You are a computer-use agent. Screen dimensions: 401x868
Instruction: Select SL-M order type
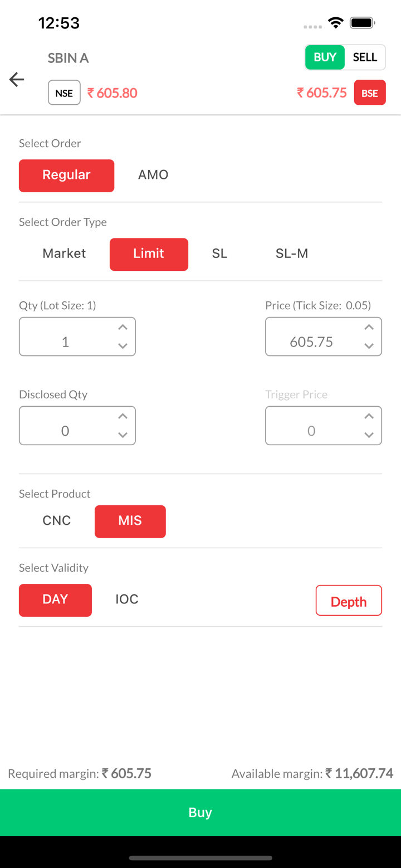point(292,253)
